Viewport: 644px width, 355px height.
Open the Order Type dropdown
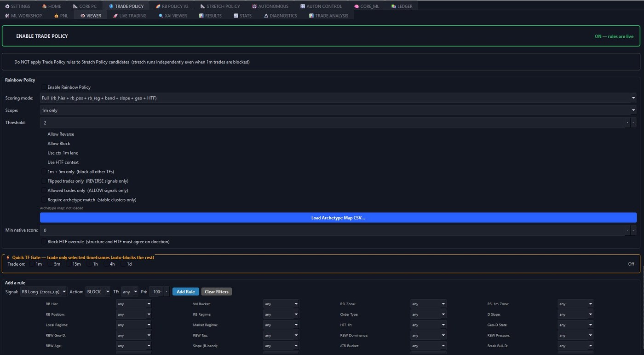coord(428,314)
